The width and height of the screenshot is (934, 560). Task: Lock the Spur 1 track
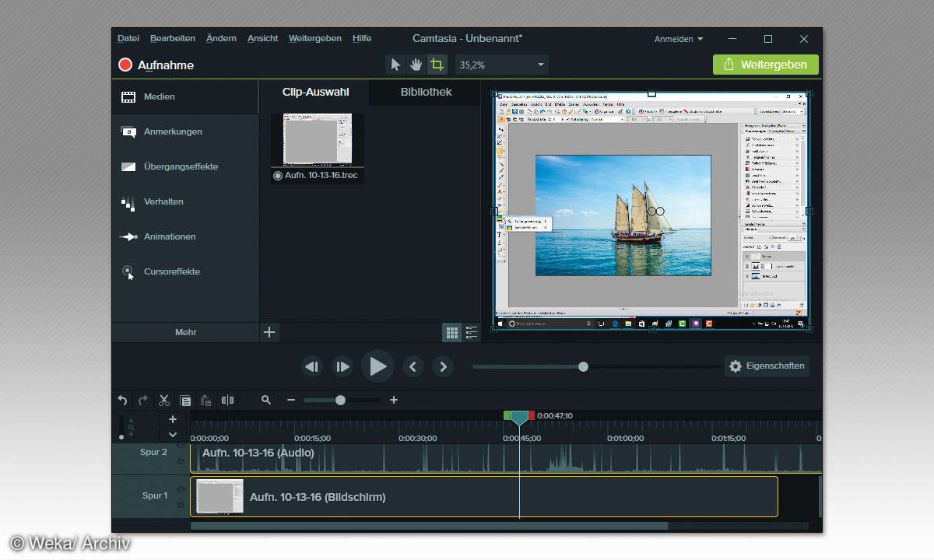[x=181, y=504]
